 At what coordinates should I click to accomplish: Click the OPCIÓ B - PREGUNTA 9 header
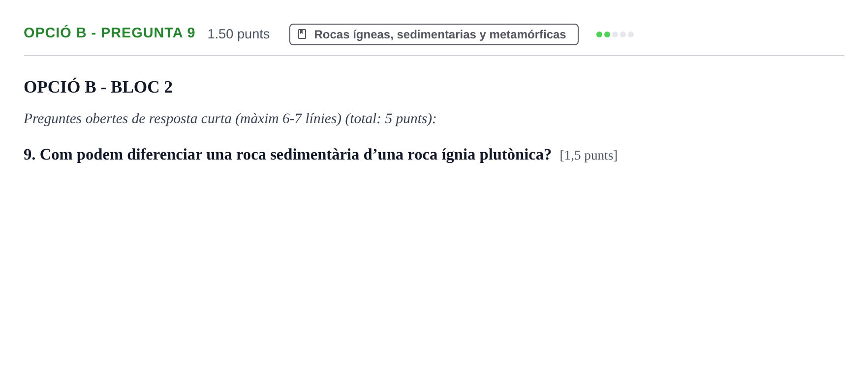(109, 33)
